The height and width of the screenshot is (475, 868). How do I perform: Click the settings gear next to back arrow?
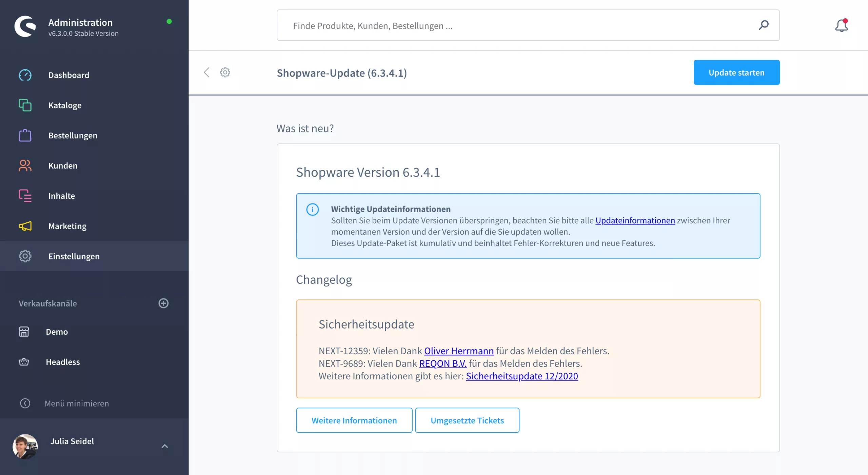tap(225, 72)
